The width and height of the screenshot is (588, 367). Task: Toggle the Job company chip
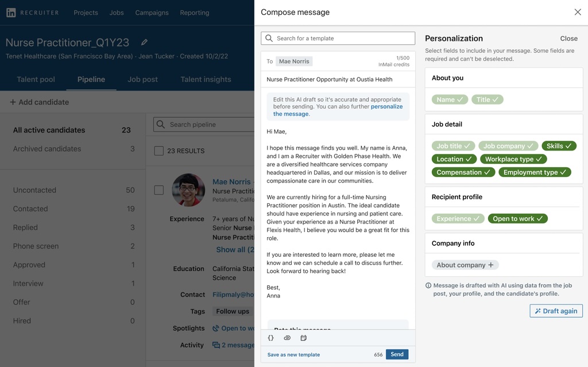[x=508, y=146]
